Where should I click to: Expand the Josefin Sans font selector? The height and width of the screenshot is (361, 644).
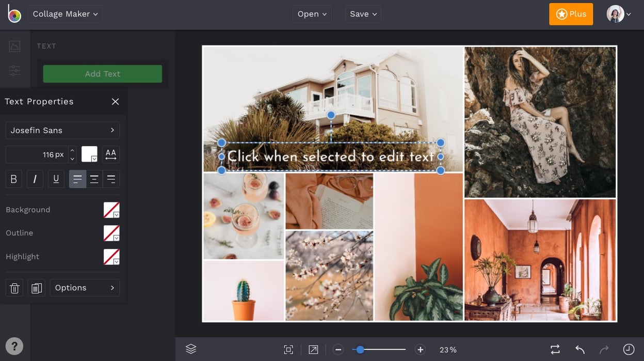pyautogui.click(x=62, y=130)
